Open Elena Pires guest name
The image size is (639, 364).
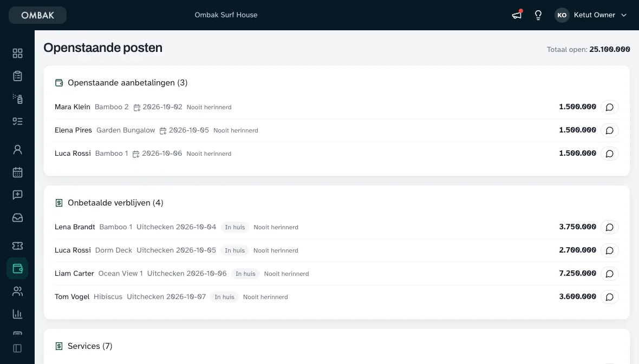point(73,130)
